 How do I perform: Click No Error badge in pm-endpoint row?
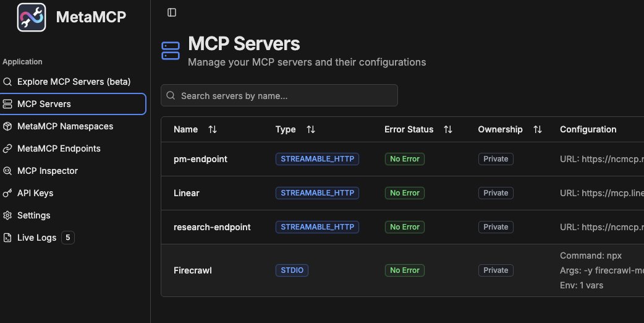(405, 159)
